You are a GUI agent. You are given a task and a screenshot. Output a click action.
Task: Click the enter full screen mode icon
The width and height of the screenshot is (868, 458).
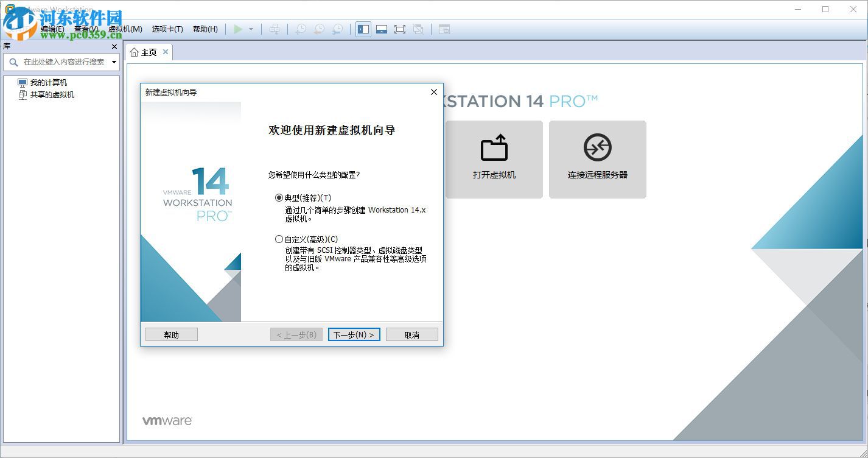pyautogui.click(x=399, y=29)
